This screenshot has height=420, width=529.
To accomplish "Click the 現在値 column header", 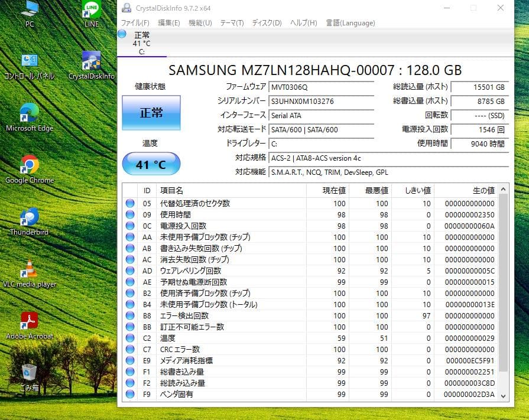I will tap(327, 191).
